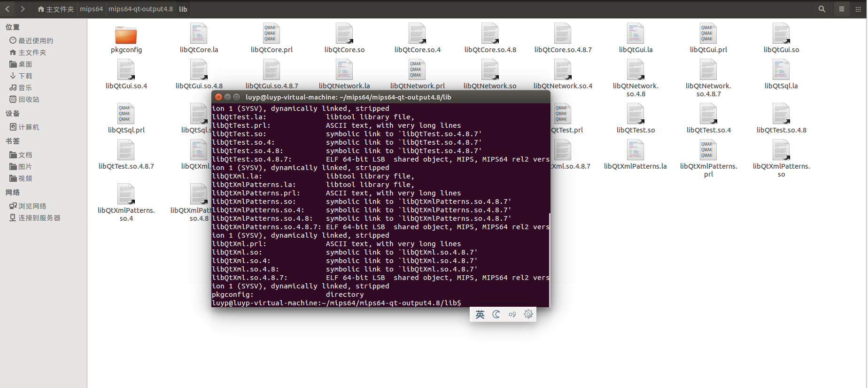Toggle the punctuation mode icon in IME bar
The height and width of the screenshot is (388, 868).
click(512, 314)
